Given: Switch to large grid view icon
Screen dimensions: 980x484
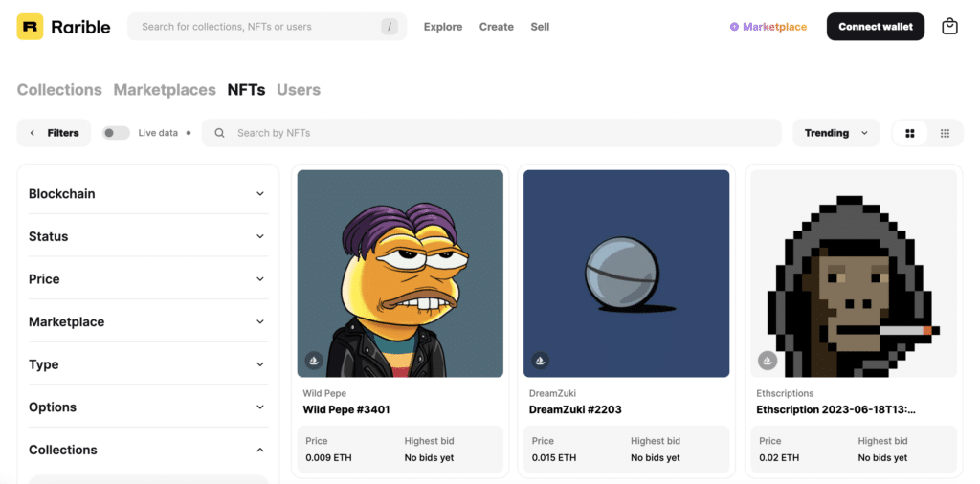Looking at the screenshot, I should coord(910,133).
